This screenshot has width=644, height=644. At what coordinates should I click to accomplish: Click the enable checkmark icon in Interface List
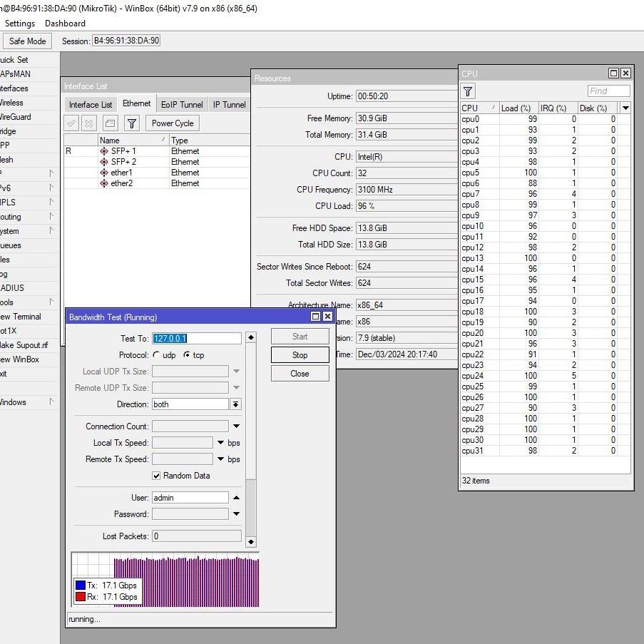point(71,123)
